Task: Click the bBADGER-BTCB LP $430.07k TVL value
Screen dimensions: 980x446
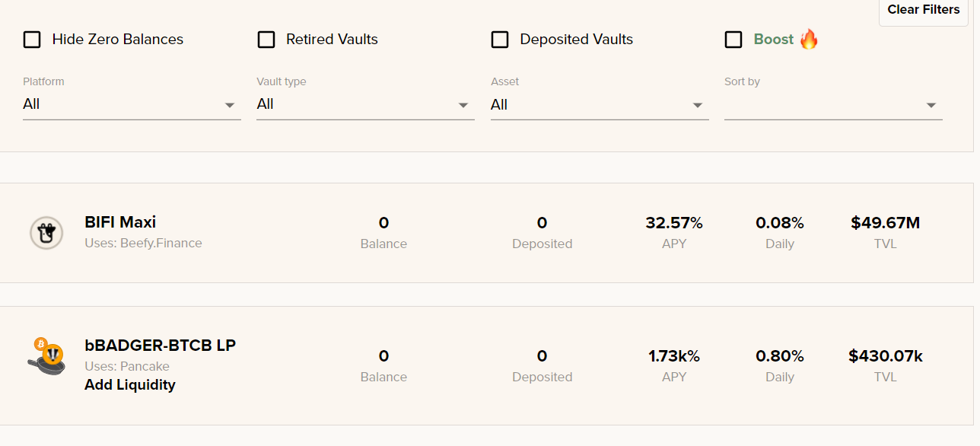Action: (x=886, y=356)
